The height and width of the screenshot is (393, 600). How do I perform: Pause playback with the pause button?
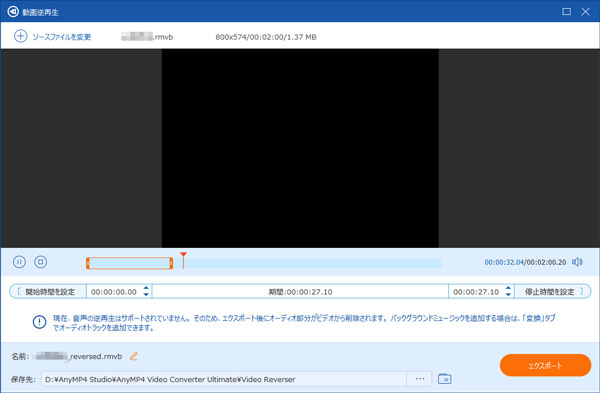pos(19,262)
